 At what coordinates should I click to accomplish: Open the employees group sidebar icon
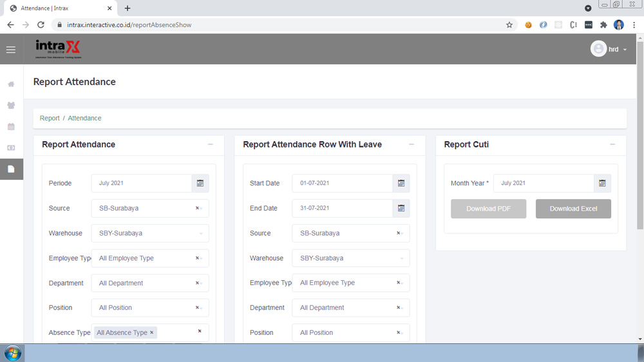[11, 106]
